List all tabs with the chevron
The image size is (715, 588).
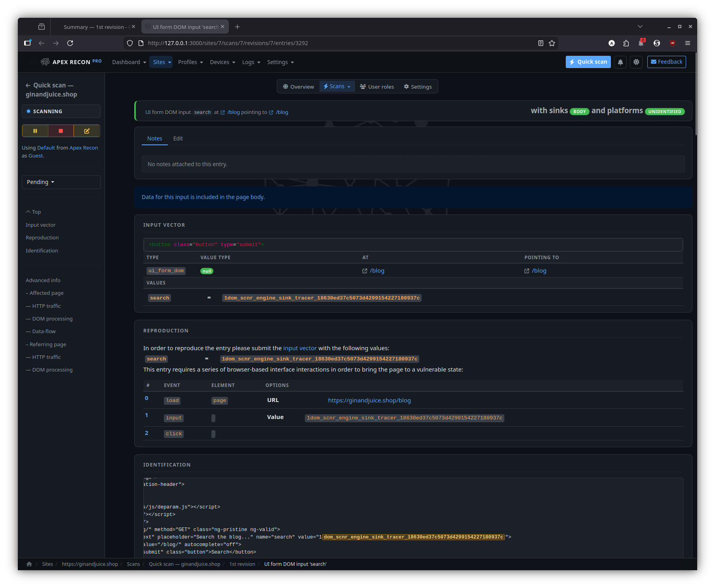click(x=640, y=27)
